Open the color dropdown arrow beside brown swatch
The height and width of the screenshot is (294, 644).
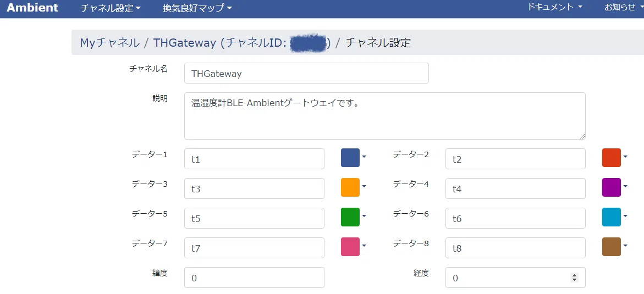(x=625, y=246)
